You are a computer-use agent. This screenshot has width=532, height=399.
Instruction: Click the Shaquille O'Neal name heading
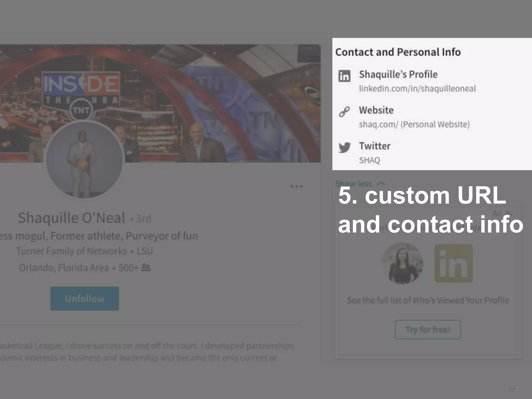(71, 218)
